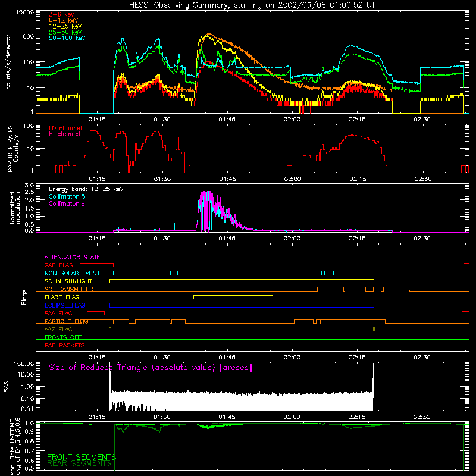Select the 3-6 keV legend label
Image resolution: width=476 pixels, height=476 pixels.
pyautogui.click(x=62, y=14)
